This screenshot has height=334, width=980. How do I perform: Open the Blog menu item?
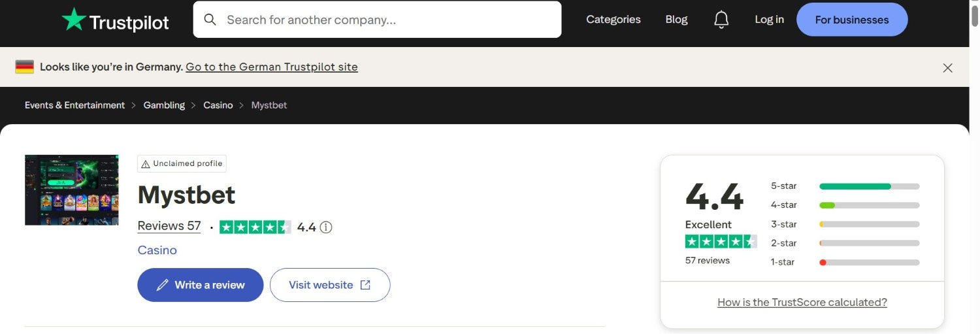(676, 20)
